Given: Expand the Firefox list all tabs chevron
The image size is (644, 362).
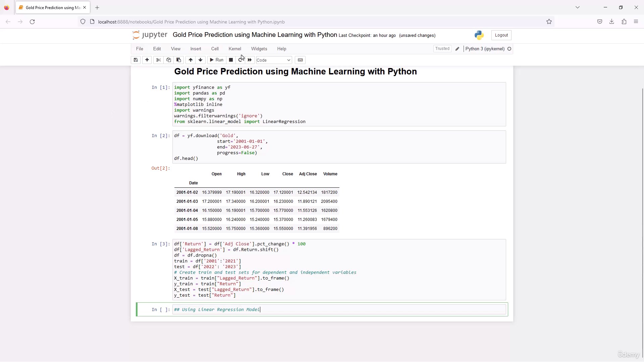Looking at the screenshot, I should coord(578,7).
